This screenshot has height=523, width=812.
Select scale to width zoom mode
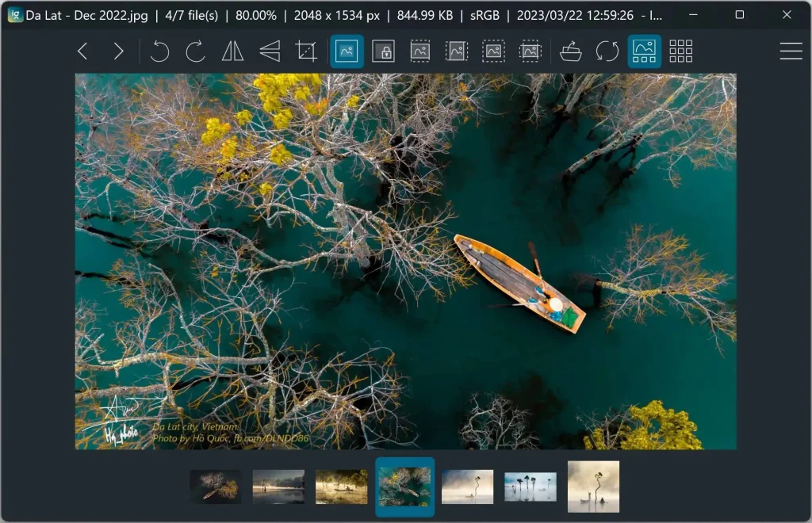[420, 52]
